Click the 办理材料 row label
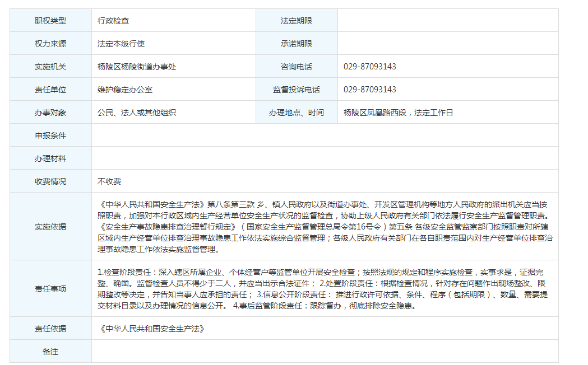 tap(50, 158)
